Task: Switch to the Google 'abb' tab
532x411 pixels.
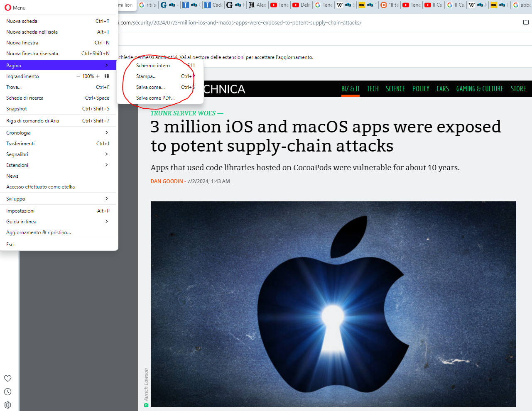Action: pos(522,5)
